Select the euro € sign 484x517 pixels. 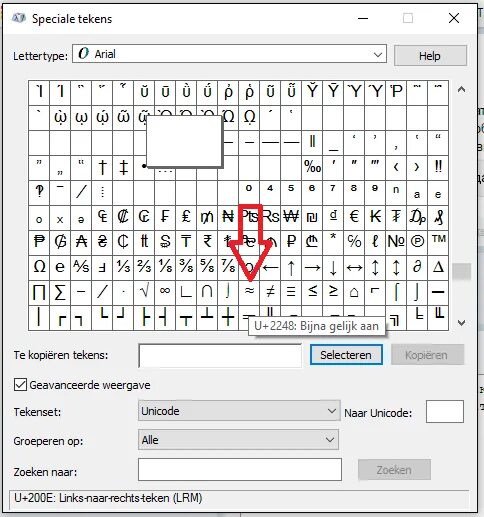pos(354,217)
